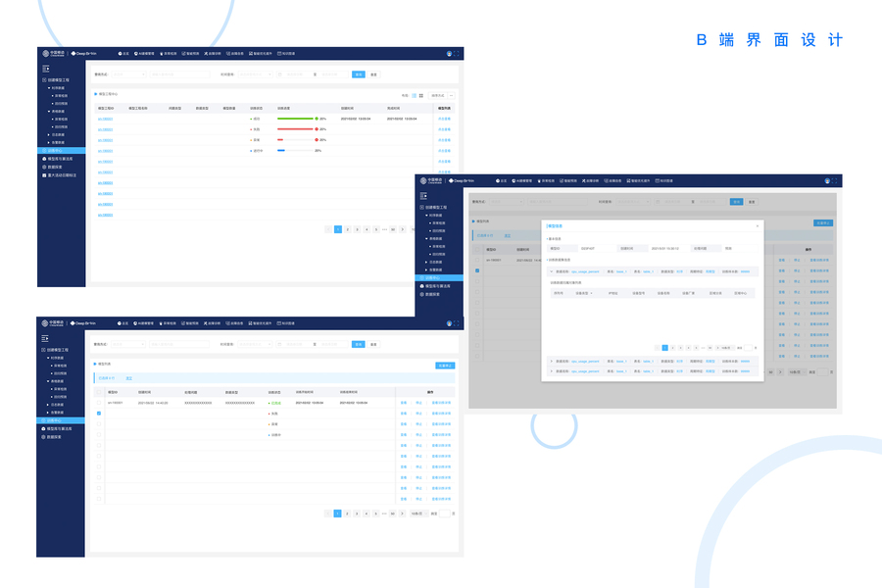Open the user avatar in right mockup header
This screenshot has width=882, height=588.
coord(827,181)
